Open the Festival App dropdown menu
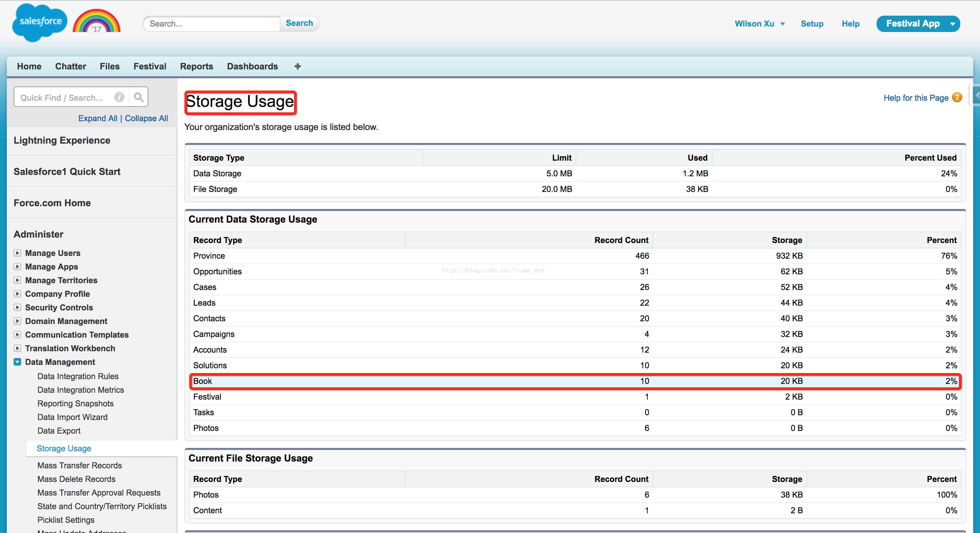Screen dimensions: 980x533 click(x=952, y=23)
